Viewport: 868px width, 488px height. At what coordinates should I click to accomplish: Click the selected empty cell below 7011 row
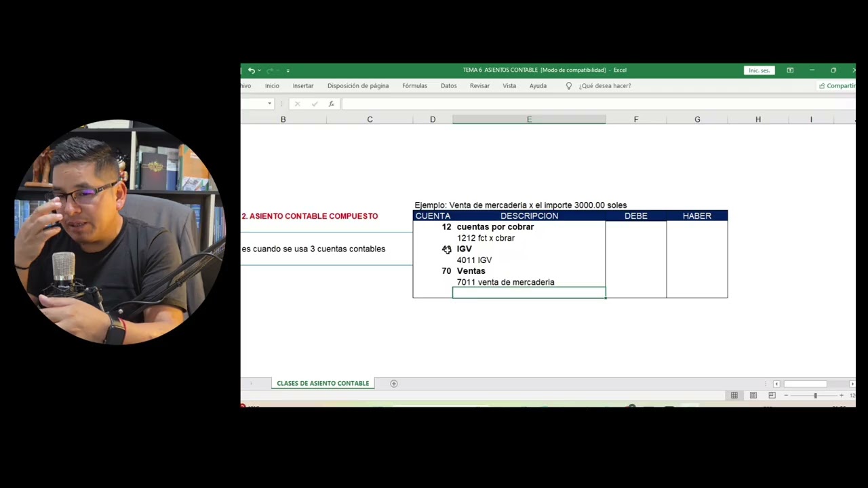[529, 293]
